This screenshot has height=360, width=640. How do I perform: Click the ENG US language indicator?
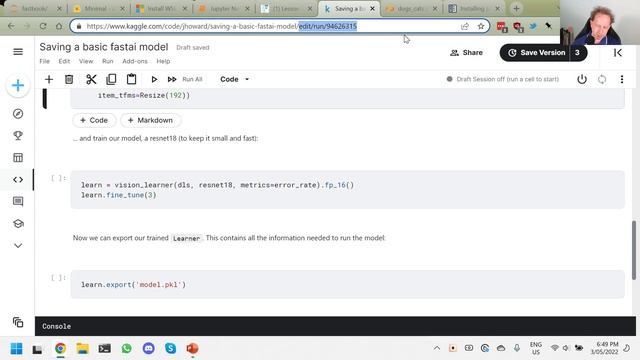pos(536,348)
